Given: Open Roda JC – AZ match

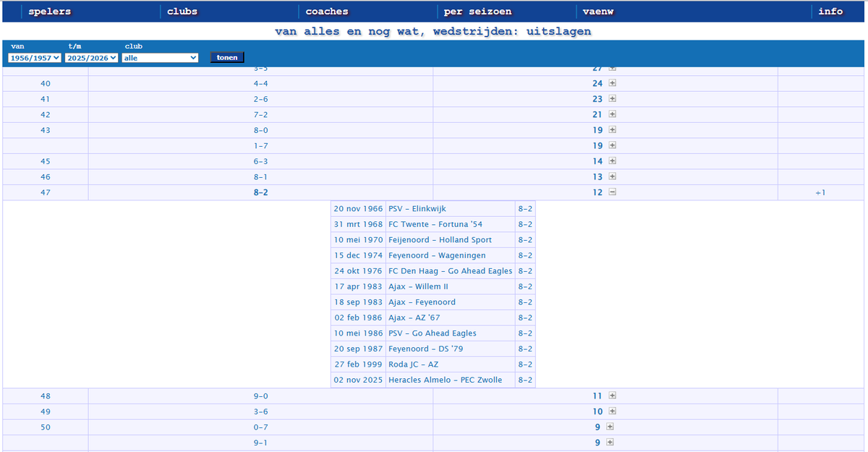Looking at the screenshot, I should (413, 364).
